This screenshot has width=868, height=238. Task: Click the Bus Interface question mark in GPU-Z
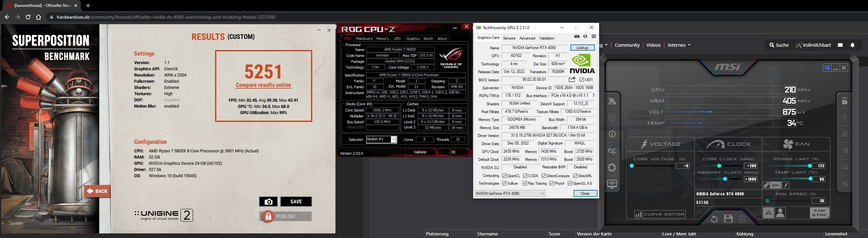point(593,95)
